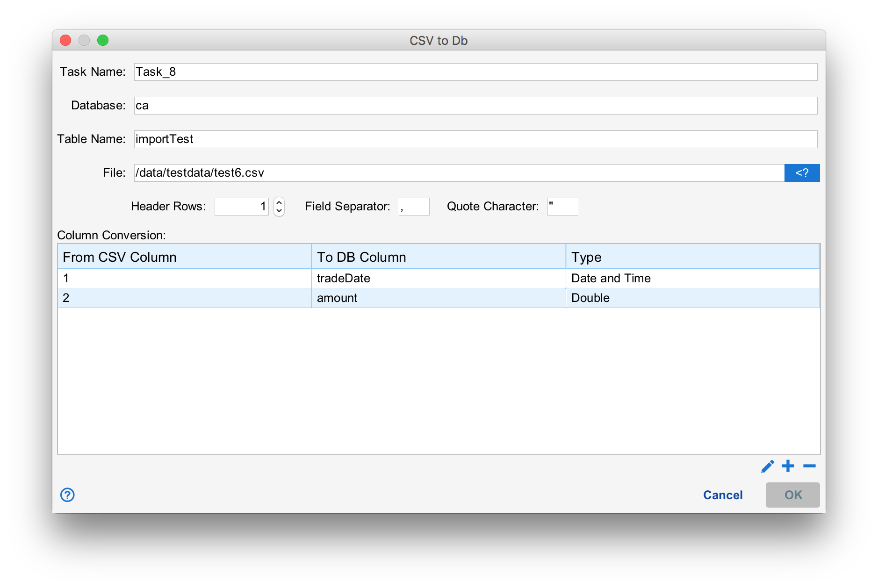The image size is (878, 588).
Task: Click the plus icon to add a column mapping
Action: point(788,466)
